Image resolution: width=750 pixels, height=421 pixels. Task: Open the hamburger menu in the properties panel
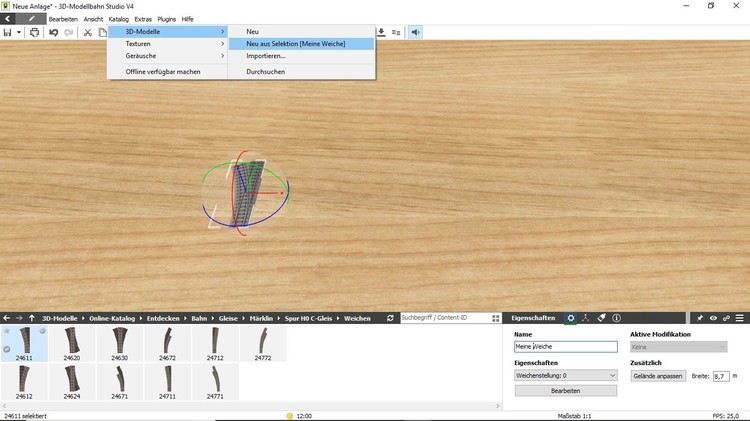741,318
